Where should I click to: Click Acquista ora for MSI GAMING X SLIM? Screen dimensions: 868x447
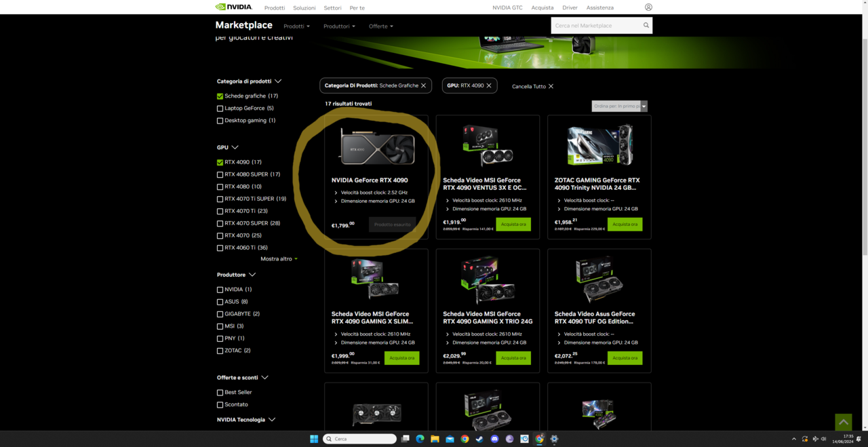pyautogui.click(x=401, y=358)
